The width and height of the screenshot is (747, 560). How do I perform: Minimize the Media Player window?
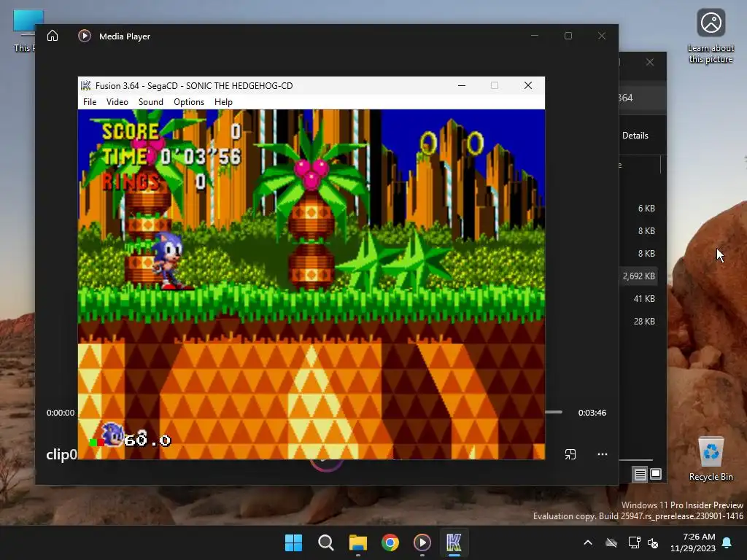(x=535, y=36)
